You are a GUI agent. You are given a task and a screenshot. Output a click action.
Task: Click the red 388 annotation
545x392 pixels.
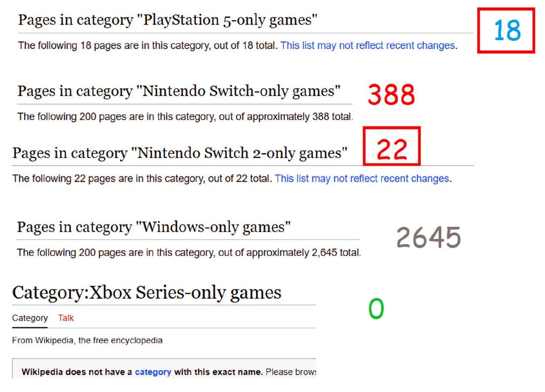tap(391, 94)
